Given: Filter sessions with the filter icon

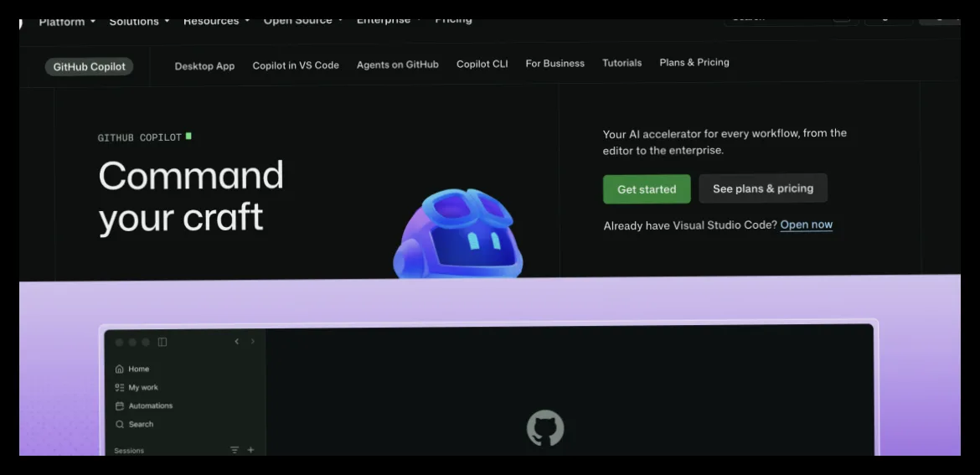Looking at the screenshot, I should 235,450.
